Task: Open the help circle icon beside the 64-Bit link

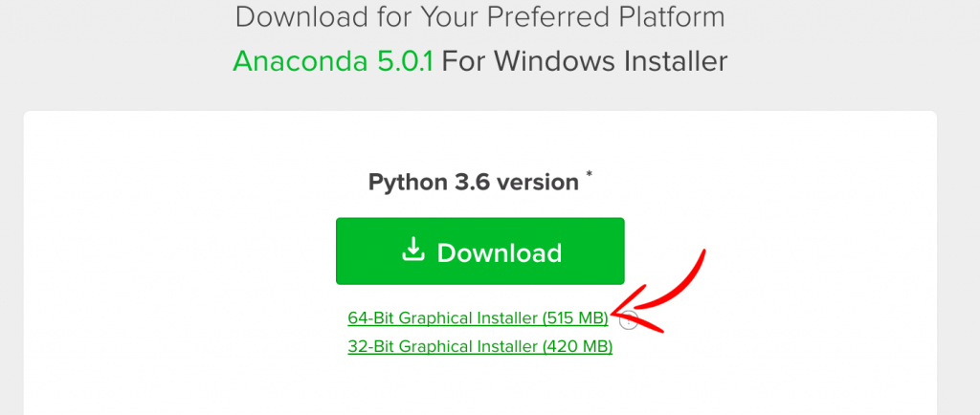Action: (628, 320)
